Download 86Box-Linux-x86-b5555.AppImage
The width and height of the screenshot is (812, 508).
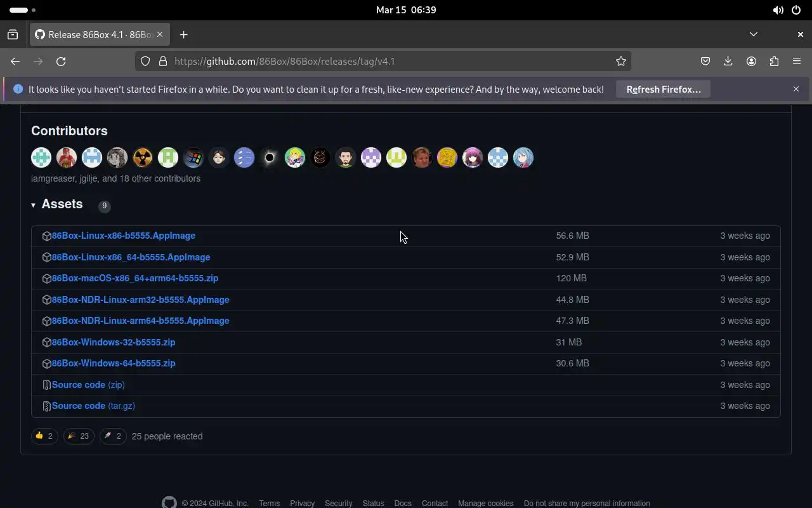pos(123,236)
